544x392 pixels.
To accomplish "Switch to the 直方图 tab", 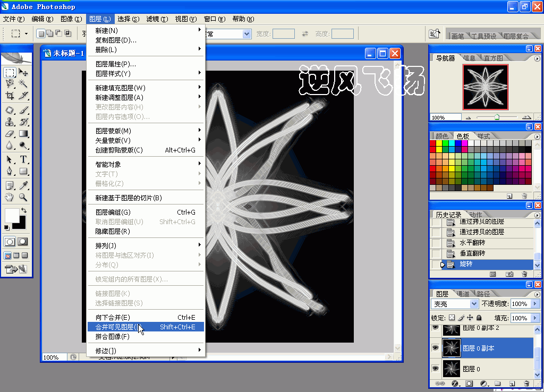I will (x=494, y=58).
